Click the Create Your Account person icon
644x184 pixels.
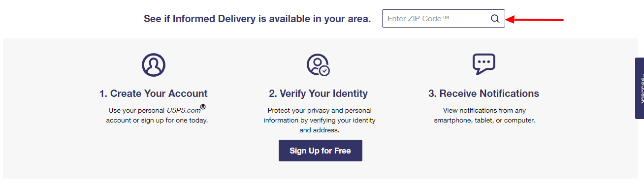click(x=154, y=64)
